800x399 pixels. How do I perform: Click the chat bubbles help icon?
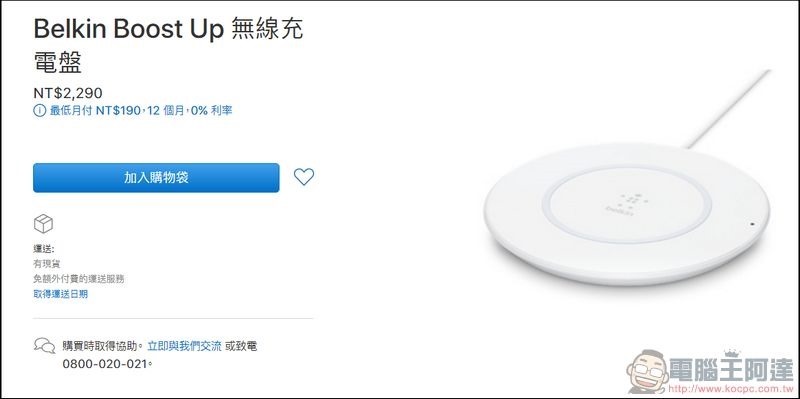coord(45,345)
